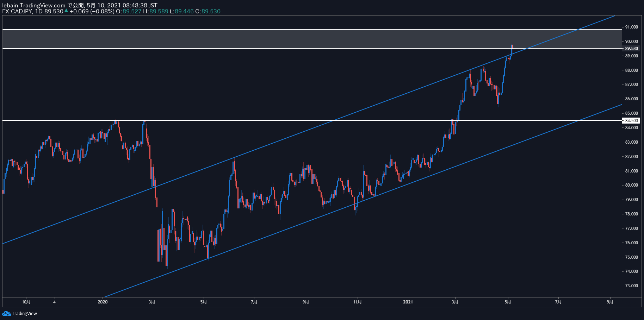Click the 88.000 price axis label

coord(631,70)
